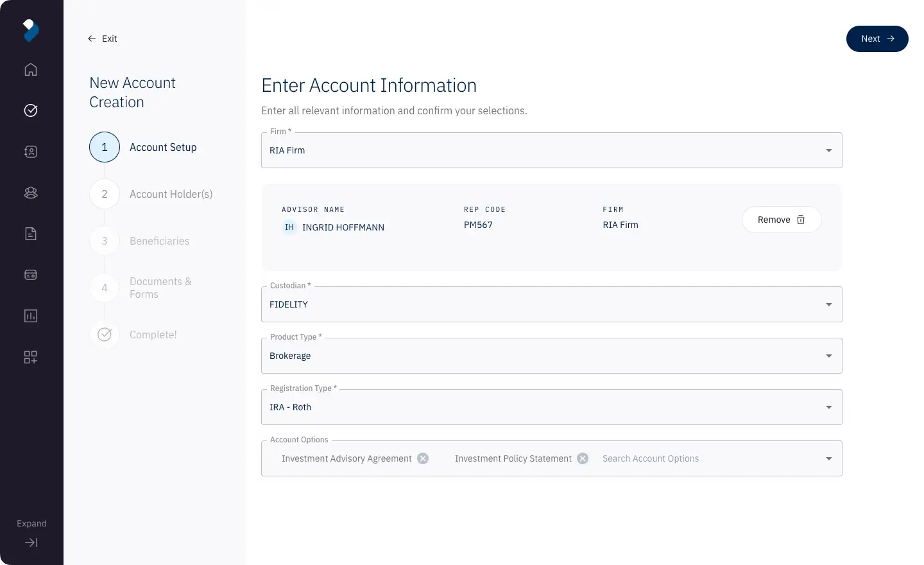Open the Home icon in sidebar
Screen dimensions: 924x565
tap(31, 69)
